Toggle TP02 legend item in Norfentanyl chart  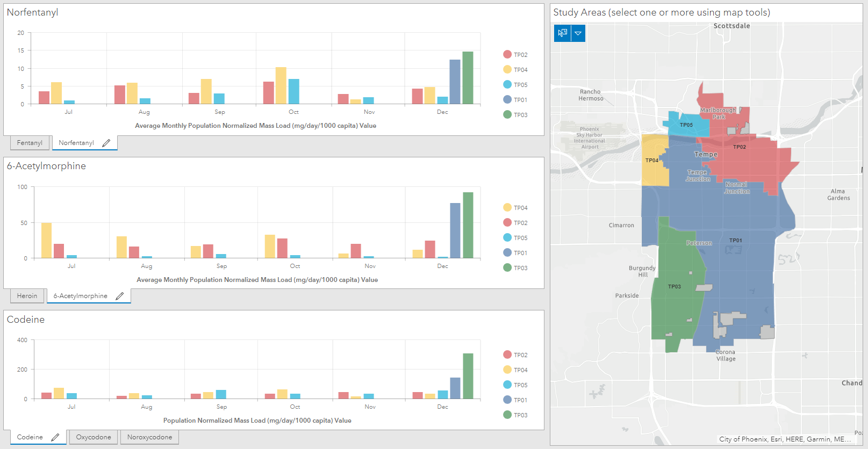coord(515,55)
